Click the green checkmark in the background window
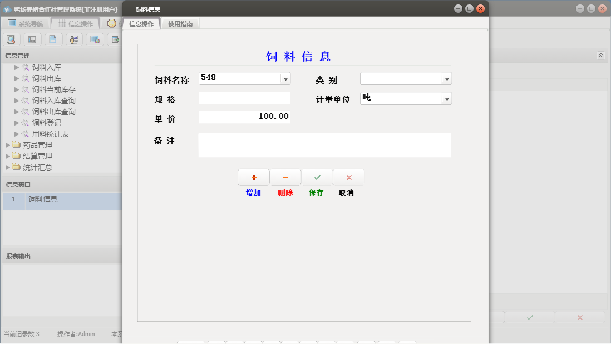 tap(530, 318)
